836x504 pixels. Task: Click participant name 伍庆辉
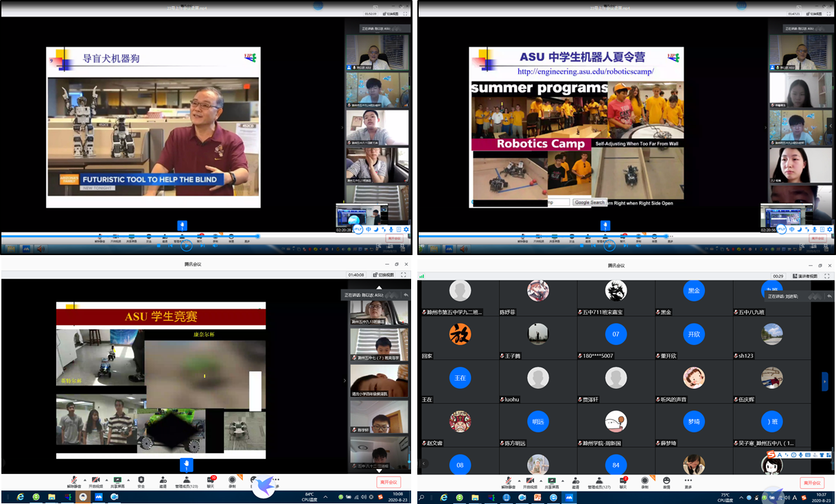click(x=747, y=399)
